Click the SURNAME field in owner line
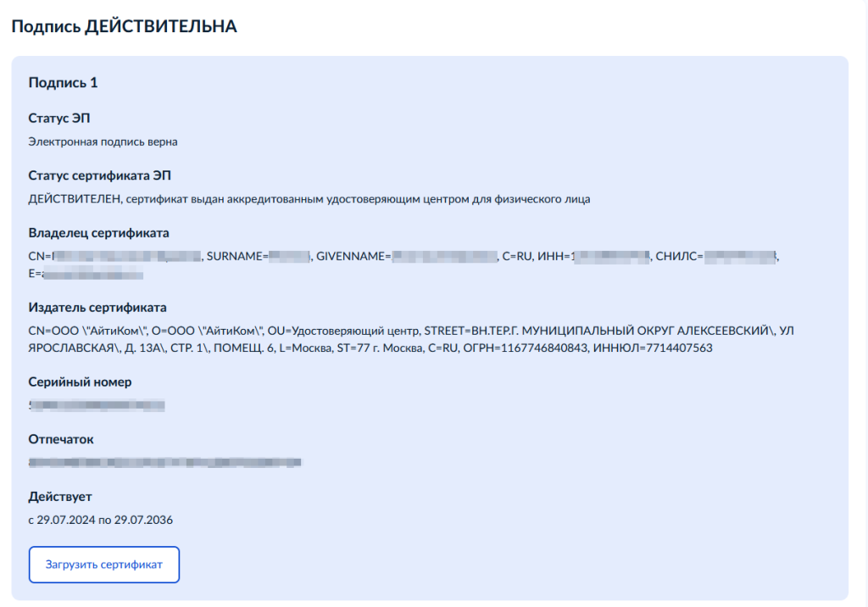This screenshot has height=607, width=868. coord(259,256)
